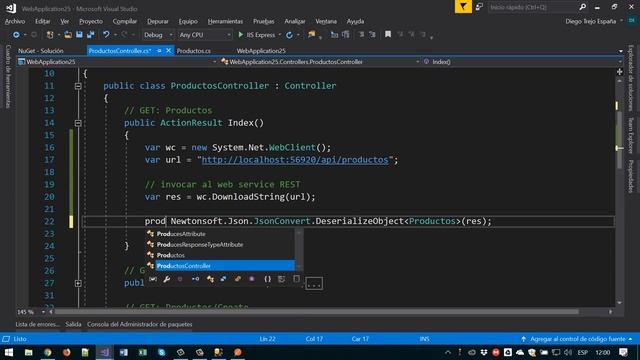Open the Windows Start button
Screen dimensions: 640x360
[x=9, y=352]
